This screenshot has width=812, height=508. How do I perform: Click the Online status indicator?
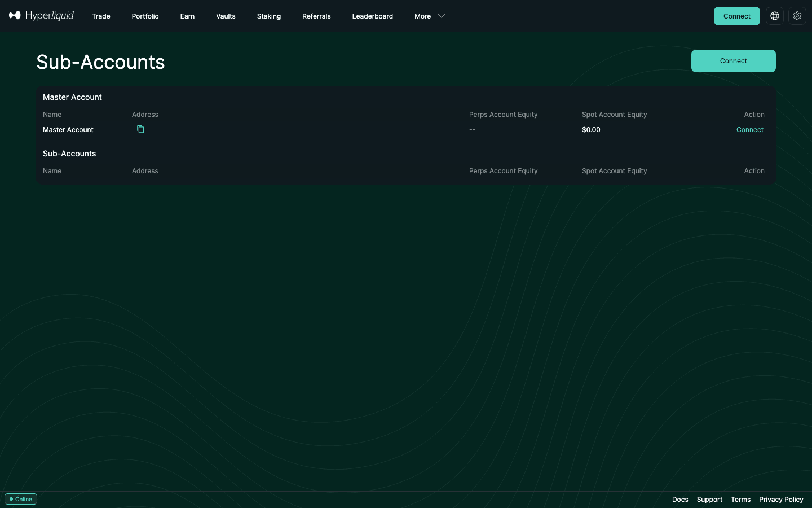point(21,499)
